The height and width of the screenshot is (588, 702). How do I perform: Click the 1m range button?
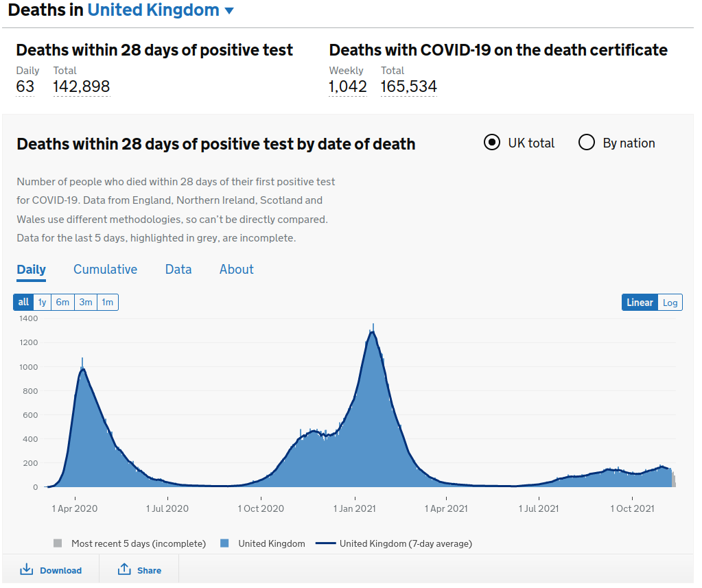pos(108,302)
